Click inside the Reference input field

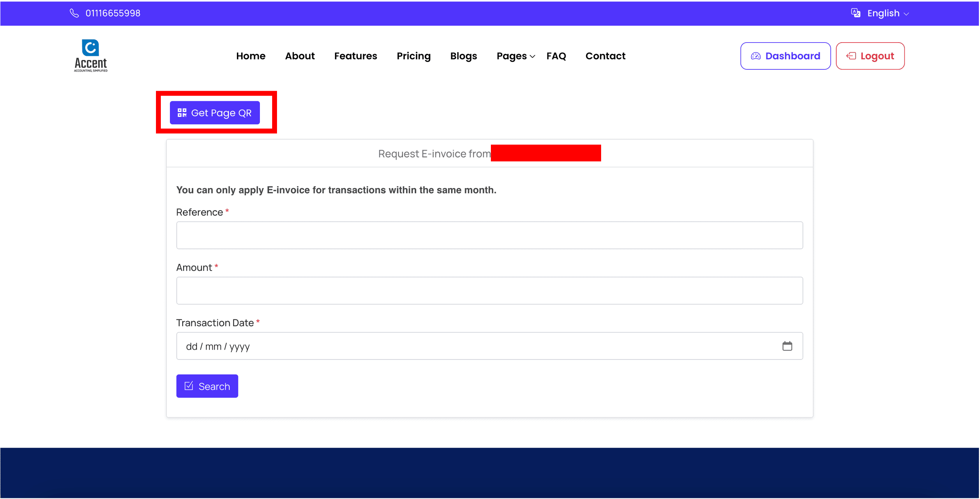click(489, 235)
